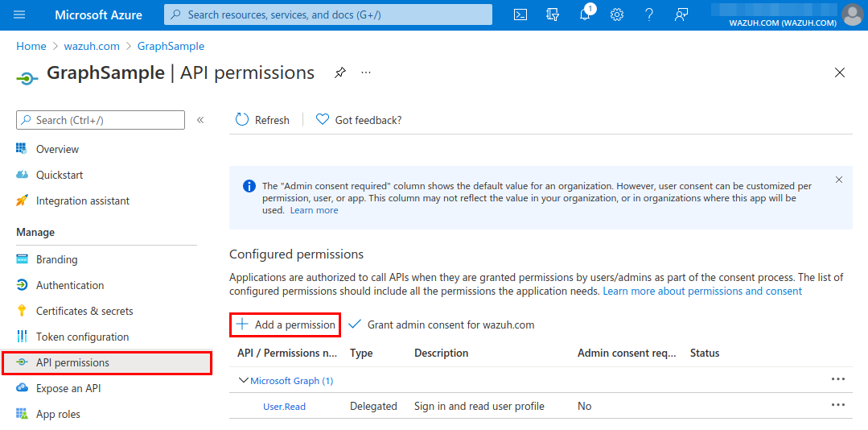Focus the sidebar Search (Ctrl+/) field

pos(101,120)
